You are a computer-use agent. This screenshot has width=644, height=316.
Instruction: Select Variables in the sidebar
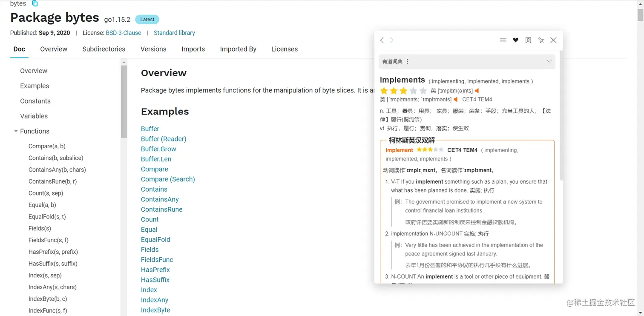click(34, 116)
